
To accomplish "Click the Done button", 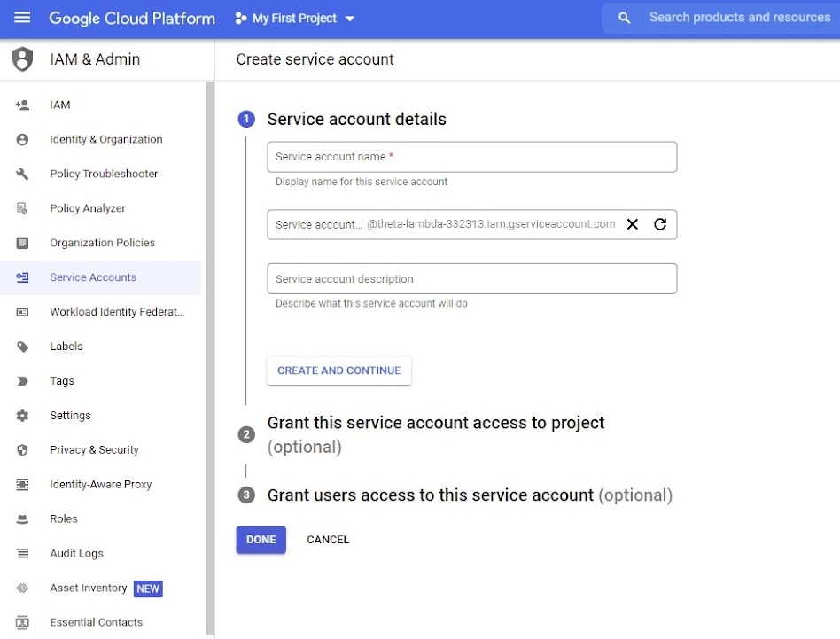I will click(261, 540).
